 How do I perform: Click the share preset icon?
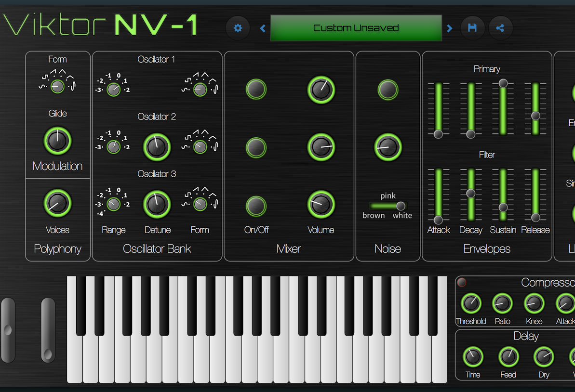(x=500, y=28)
